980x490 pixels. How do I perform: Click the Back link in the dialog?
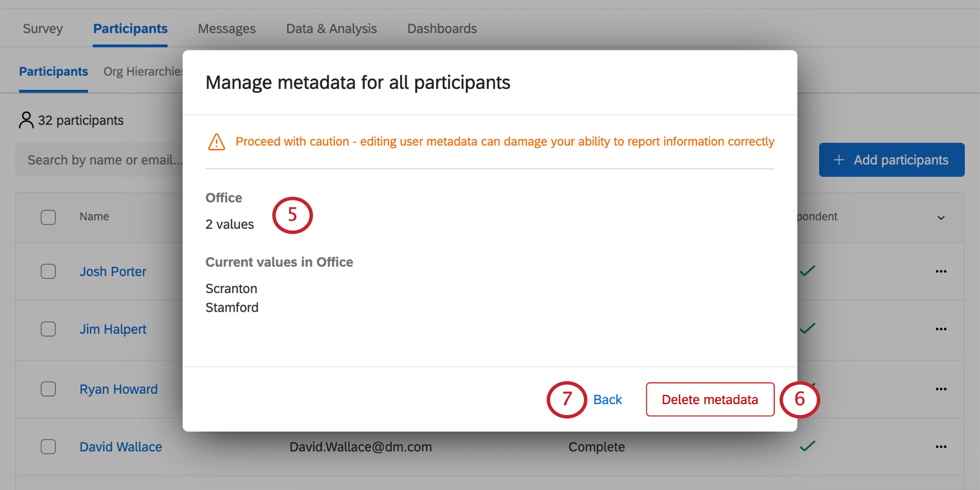pos(608,399)
